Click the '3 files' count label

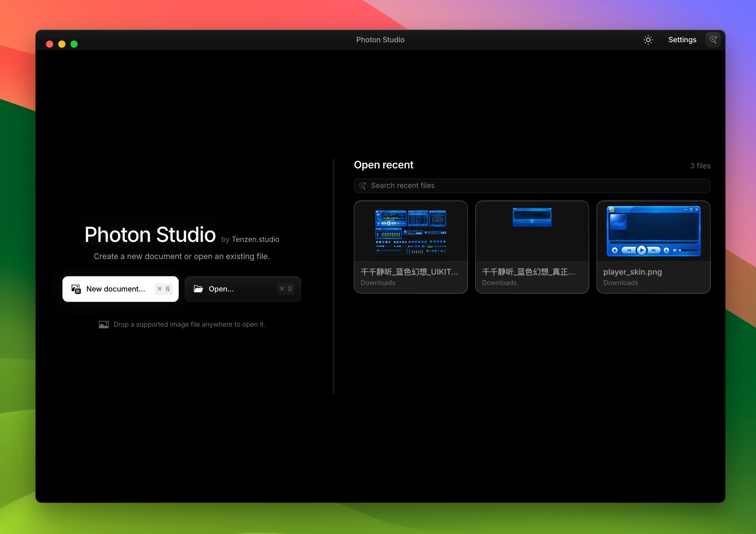pyautogui.click(x=700, y=166)
